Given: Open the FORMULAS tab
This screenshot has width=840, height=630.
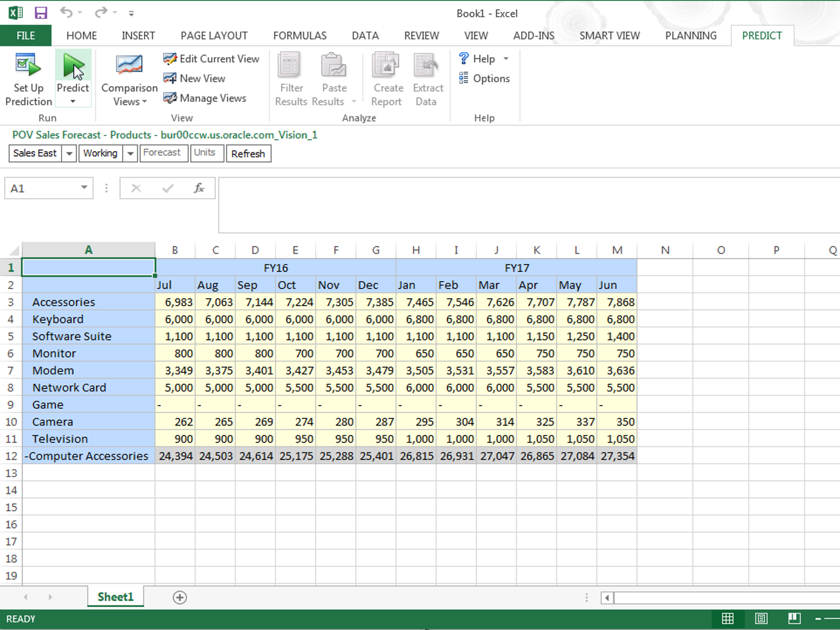Looking at the screenshot, I should click(300, 36).
